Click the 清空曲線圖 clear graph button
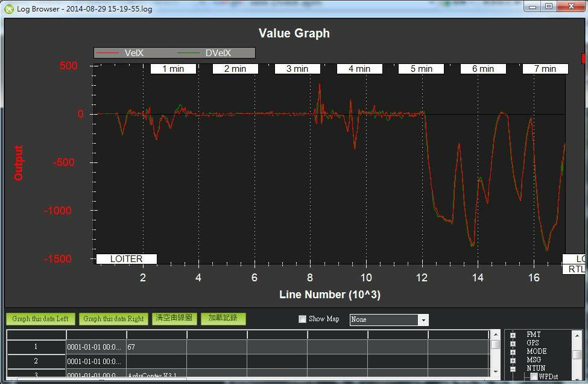 tap(174, 319)
